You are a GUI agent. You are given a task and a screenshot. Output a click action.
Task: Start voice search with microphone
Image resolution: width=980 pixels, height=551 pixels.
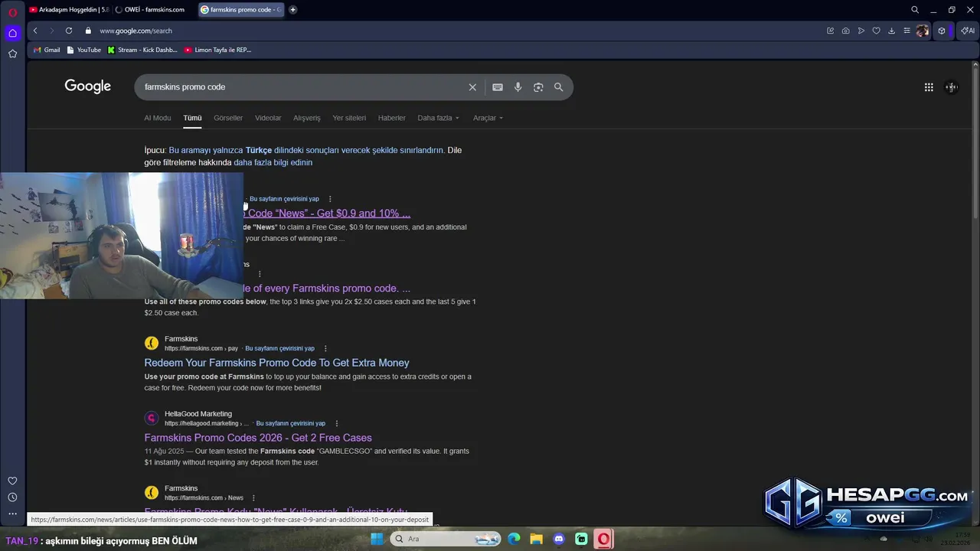tap(518, 87)
